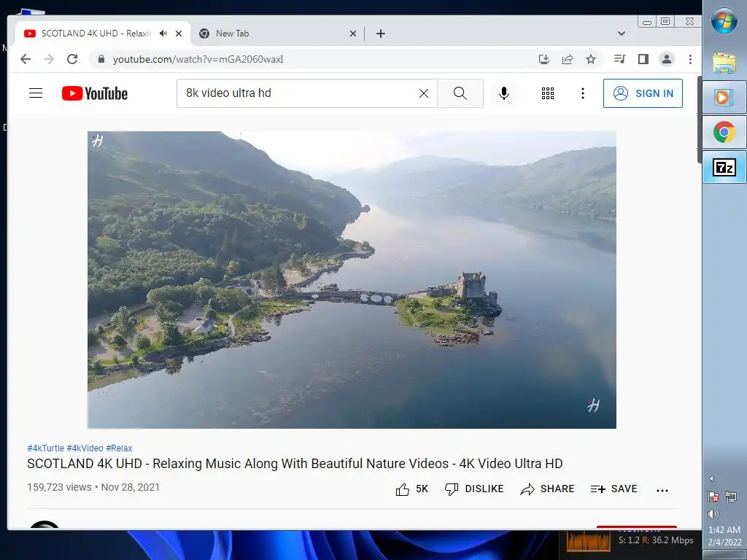Install the YouTube app from the address bar

pos(543,59)
